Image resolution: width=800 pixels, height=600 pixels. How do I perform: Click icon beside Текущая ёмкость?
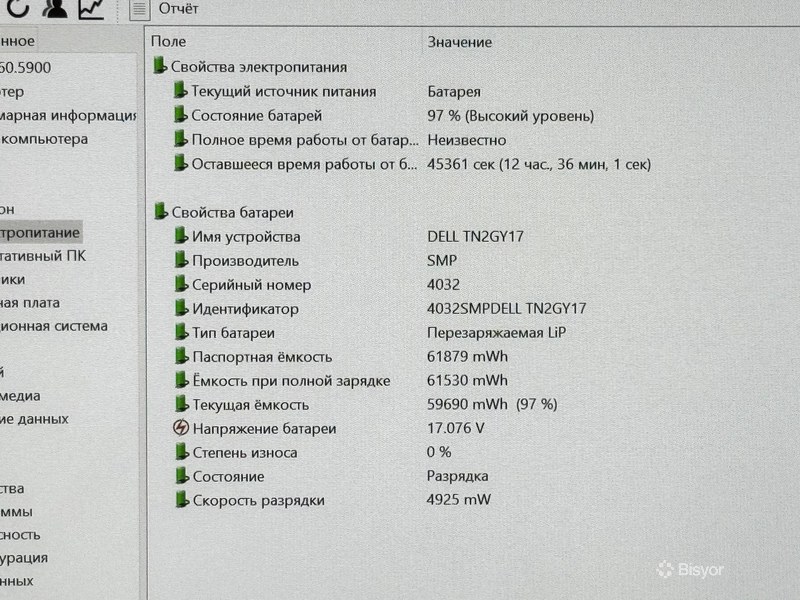point(182,403)
